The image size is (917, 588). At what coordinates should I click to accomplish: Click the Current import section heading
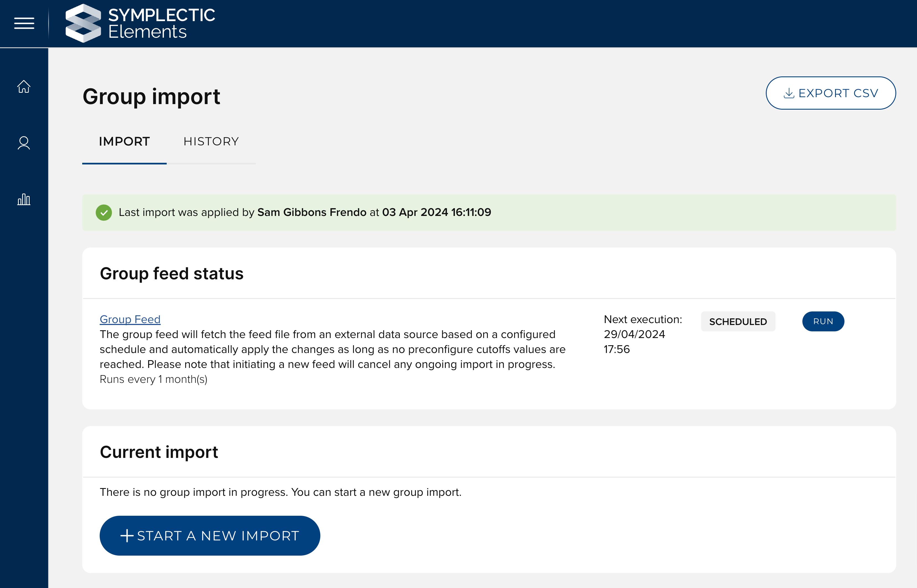[x=159, y=452]
